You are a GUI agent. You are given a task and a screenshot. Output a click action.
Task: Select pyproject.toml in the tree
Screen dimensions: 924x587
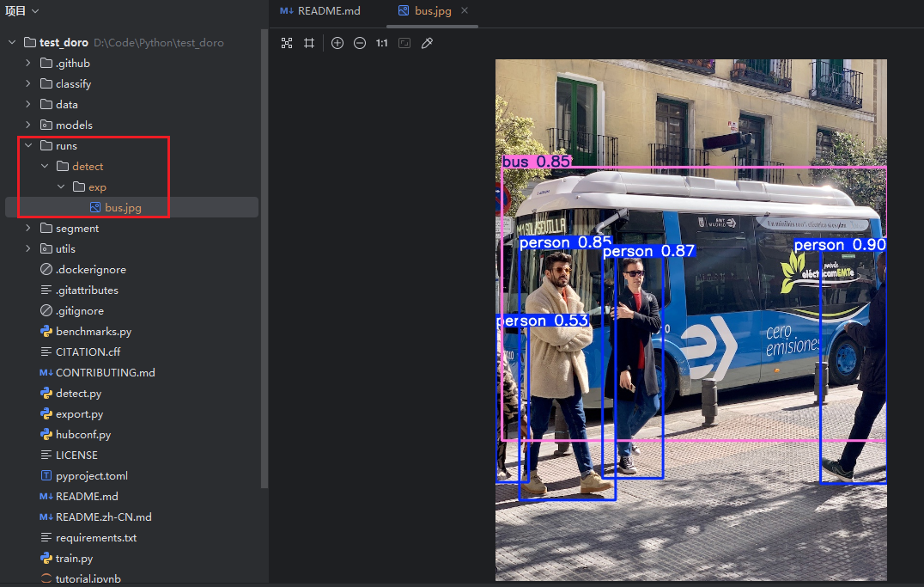131,476
